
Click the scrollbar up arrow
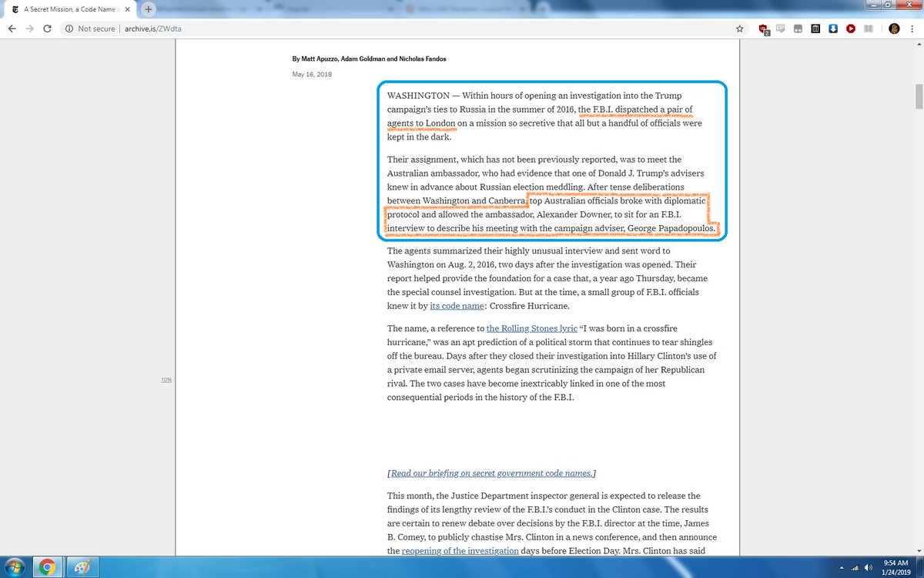918,45
